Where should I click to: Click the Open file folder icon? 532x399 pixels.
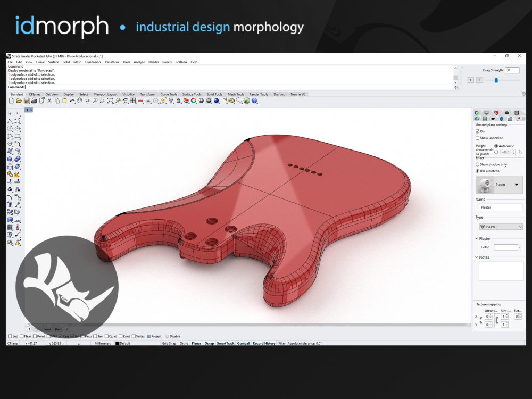[x=19, y=101]
